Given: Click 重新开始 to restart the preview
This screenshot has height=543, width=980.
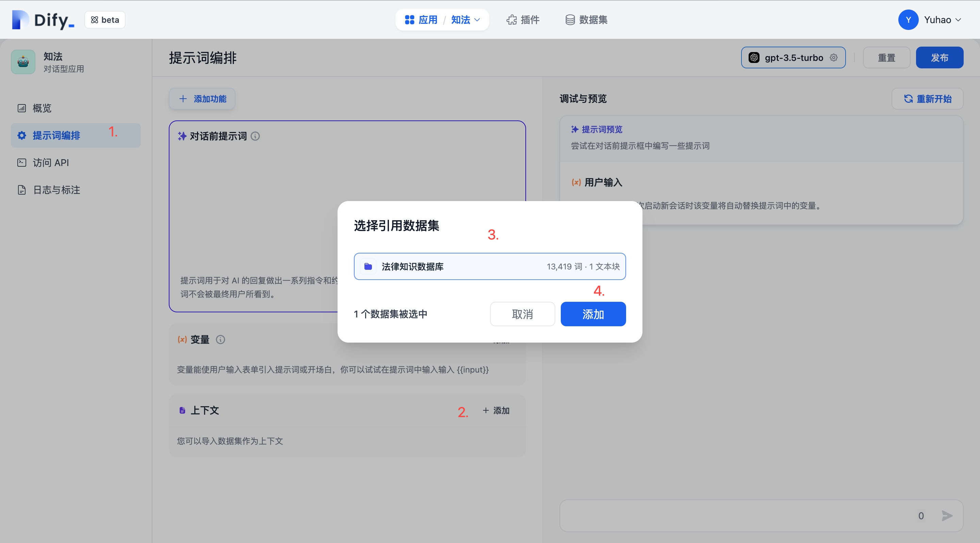Looking at the screenshot, I should (927, 99).
